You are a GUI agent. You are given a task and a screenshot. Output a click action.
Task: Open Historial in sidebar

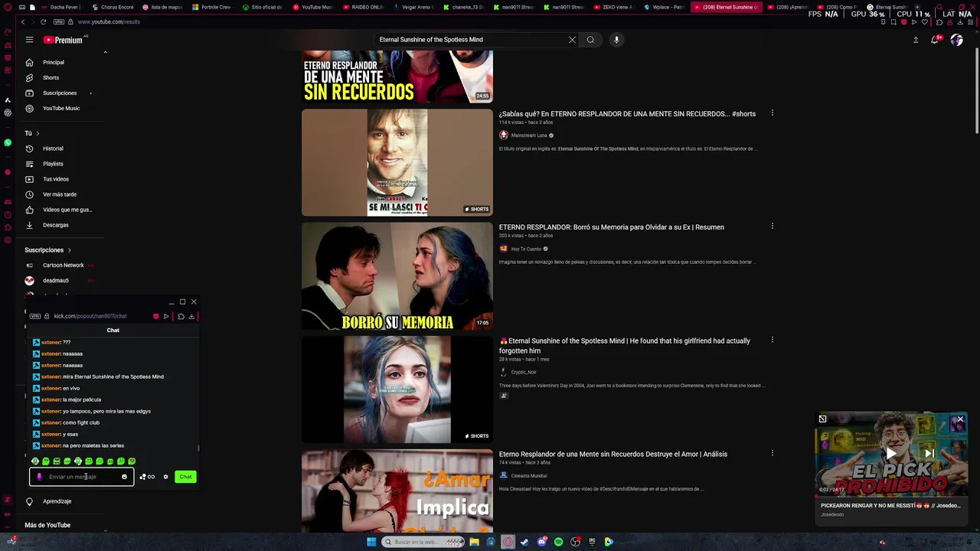point(63,148)
